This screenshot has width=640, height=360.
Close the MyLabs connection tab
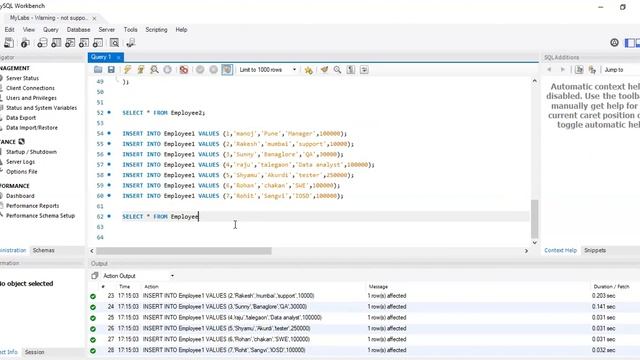[x=94, y=18]
